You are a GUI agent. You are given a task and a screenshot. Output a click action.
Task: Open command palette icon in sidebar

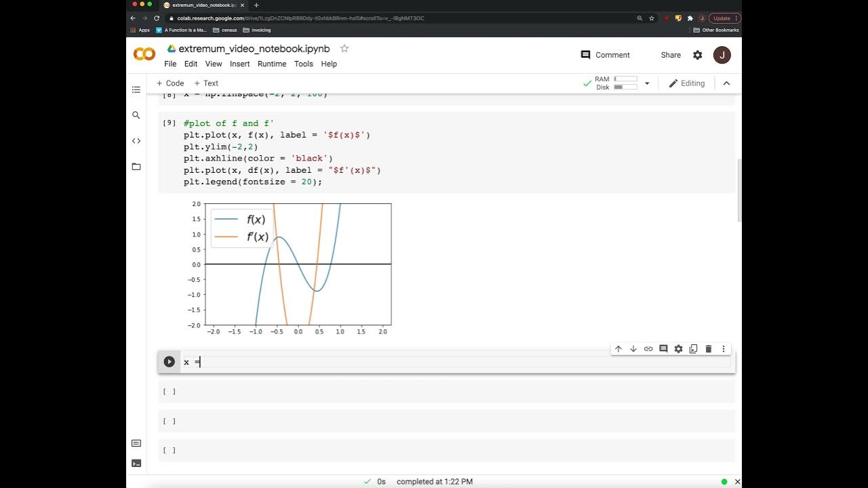tap(136, 443)
